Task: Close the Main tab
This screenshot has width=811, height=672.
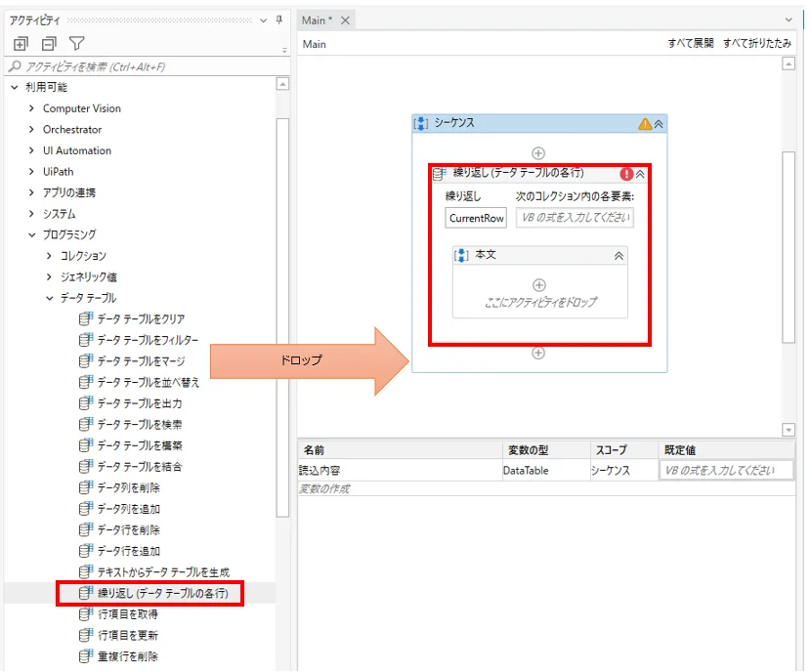Action: [x=345, y=21]
